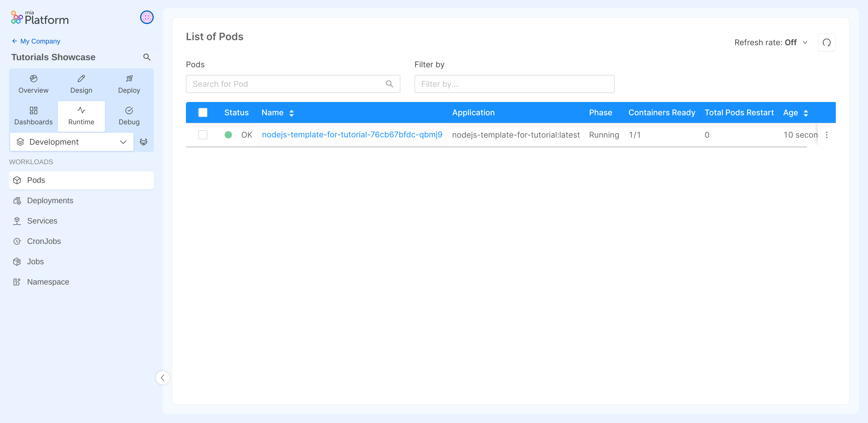
Task: Click the Mia Platform logo
Action: [x=40, y=18]
